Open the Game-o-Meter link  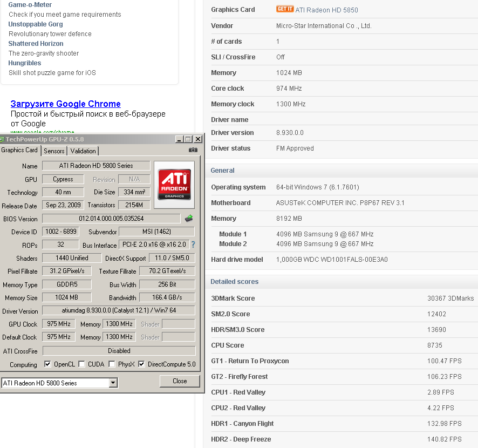tap(30, 4)
